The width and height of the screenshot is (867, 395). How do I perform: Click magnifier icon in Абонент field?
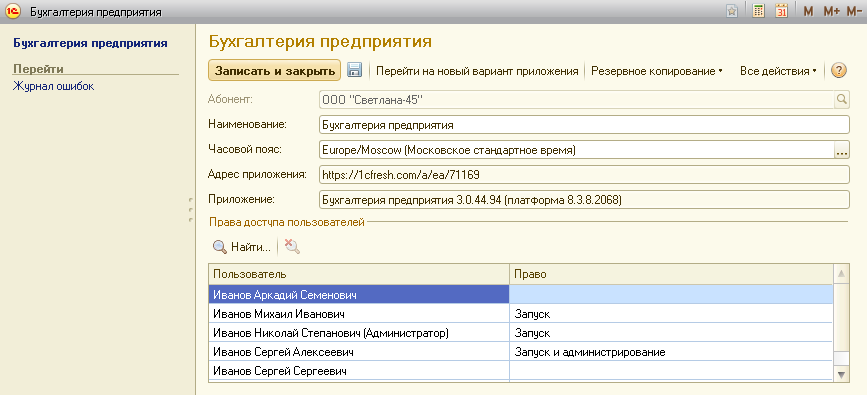(x=841, y=100)
